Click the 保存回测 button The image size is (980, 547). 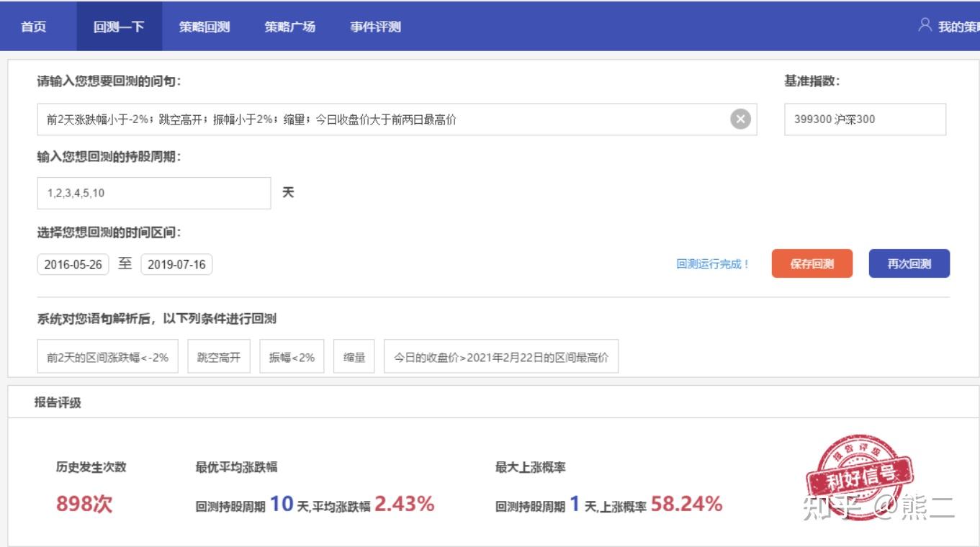pos(812,263)
